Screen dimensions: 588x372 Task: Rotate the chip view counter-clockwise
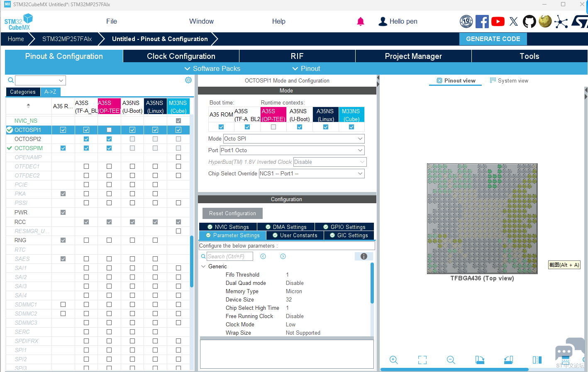click(508, 360)
